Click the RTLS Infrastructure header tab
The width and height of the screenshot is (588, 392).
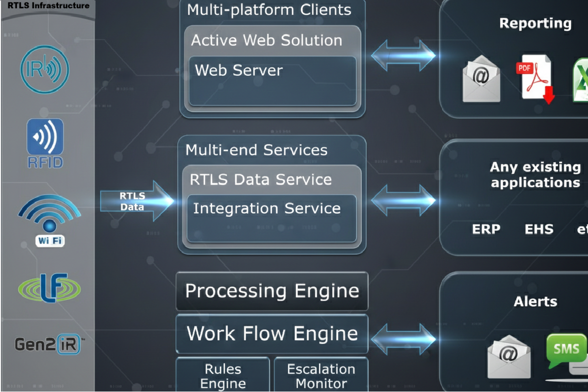tap(48, 7)
